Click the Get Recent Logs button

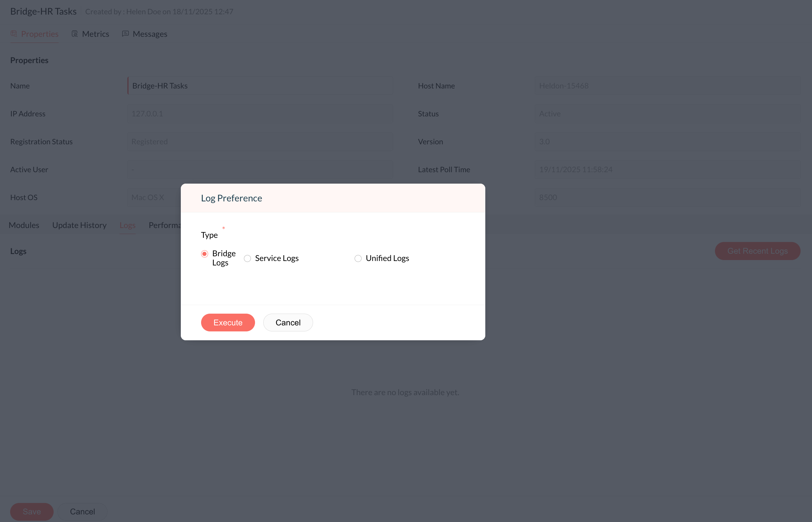point(757,251)
